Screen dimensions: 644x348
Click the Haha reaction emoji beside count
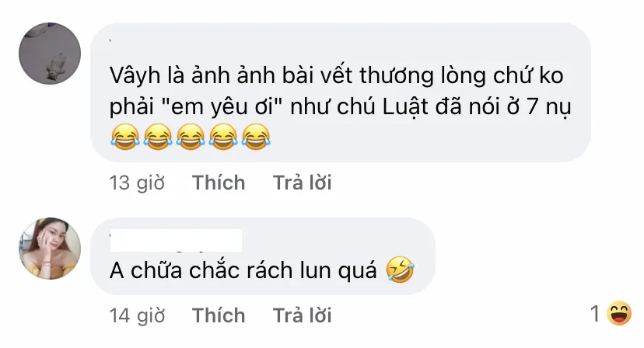click(x=619, y=314)
